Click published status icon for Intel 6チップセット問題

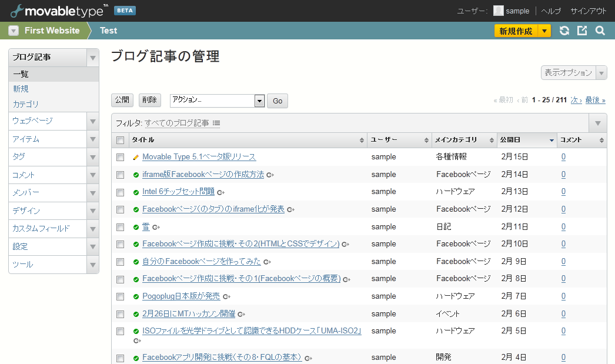click(136, 192)
